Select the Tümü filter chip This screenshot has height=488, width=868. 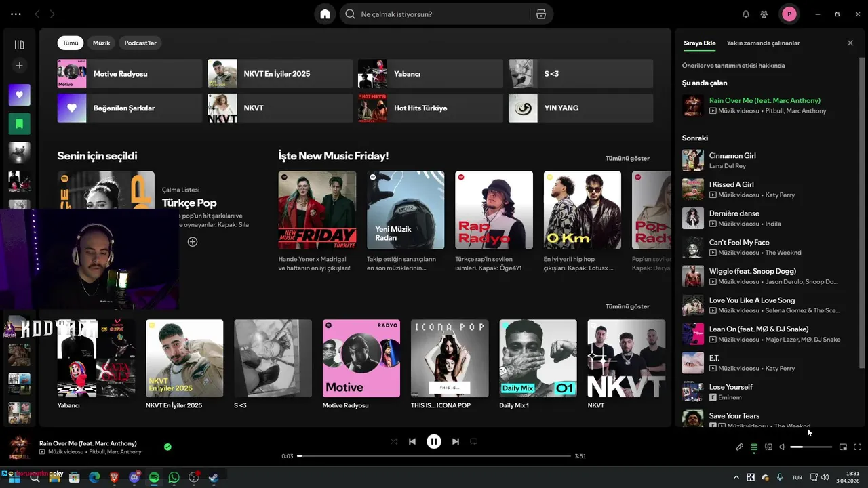(x=71, y=43)
